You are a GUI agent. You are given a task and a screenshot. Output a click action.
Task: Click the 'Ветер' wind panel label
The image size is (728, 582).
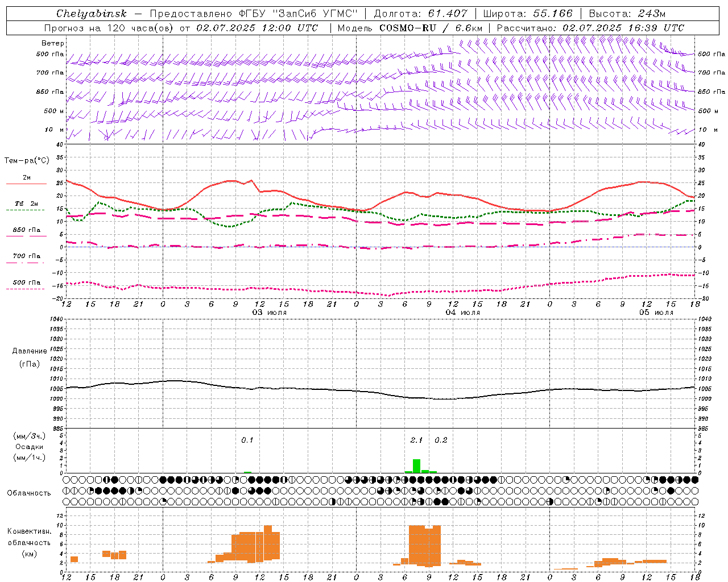(x=53, y=43)
